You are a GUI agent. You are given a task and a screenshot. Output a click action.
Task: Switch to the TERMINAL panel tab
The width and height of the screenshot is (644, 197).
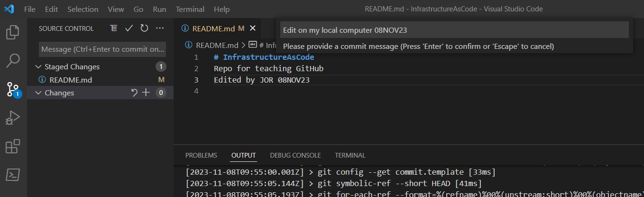click(x=350, y=155)
